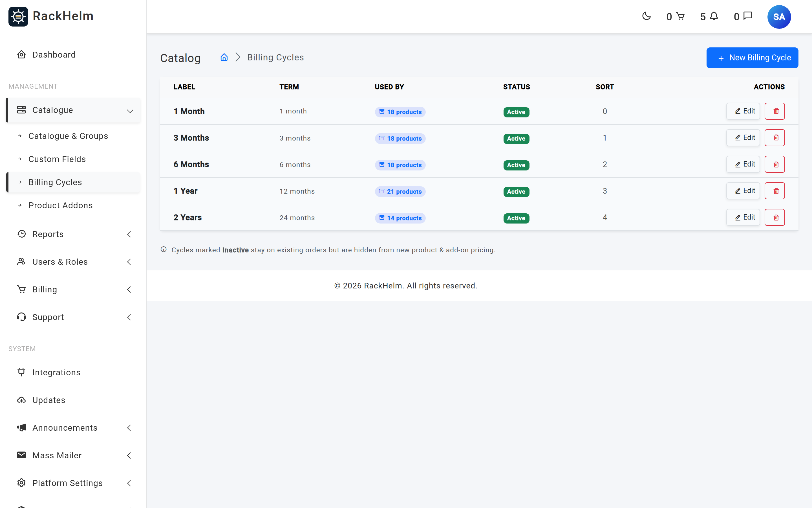This screenshot has width=812, height=508.
Task: Delete the 3 Months billing cycle
Action: tap(775, 138)
